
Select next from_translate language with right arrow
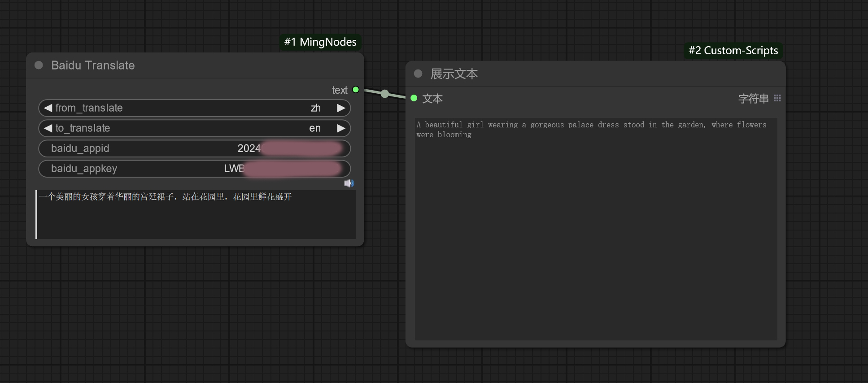341,108
